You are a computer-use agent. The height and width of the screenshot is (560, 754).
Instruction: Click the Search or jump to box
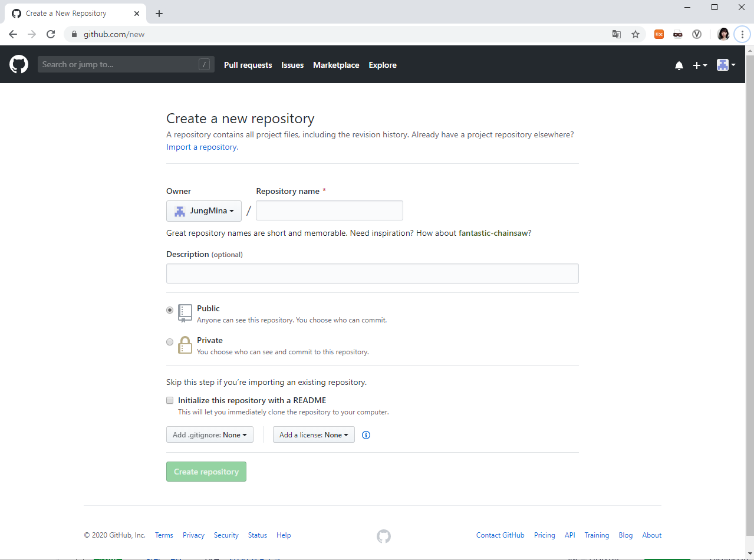coord(126,64)
